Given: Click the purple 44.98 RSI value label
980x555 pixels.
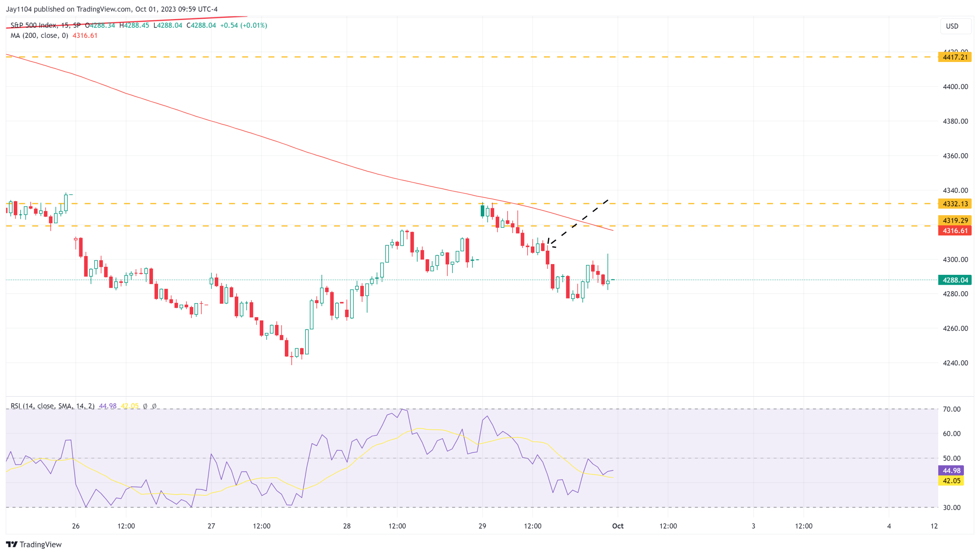Looking at the screenshot, I should click(951, 470).
